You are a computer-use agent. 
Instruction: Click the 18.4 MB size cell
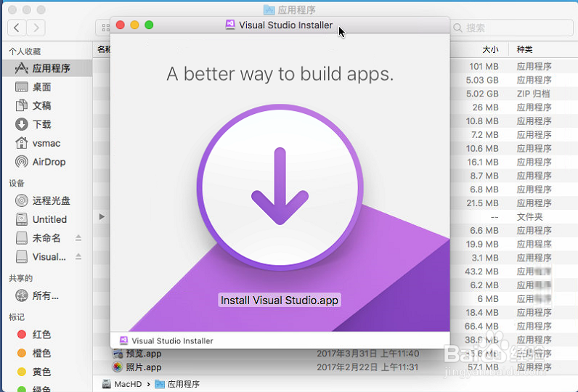(x=482, y=313)
